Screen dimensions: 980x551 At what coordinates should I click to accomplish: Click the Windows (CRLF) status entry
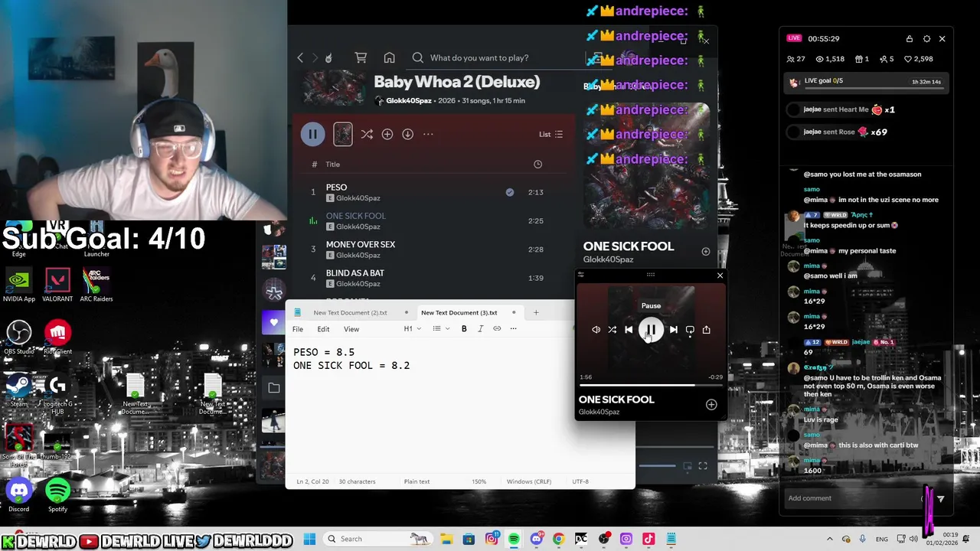tap(529, 481)
